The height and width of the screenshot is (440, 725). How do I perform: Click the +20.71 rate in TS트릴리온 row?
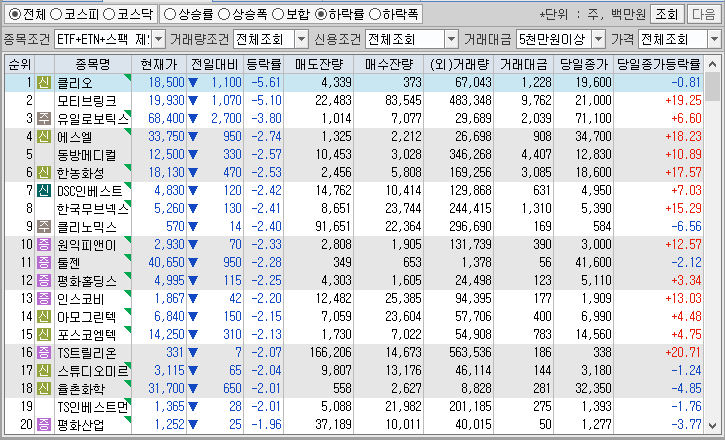pyautogui.click(x=683, y=353)
